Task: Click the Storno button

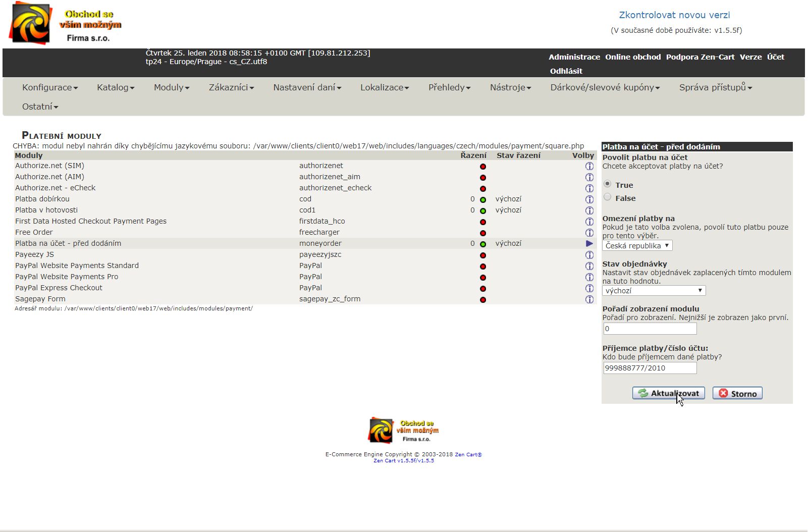Action: pos(737,393)
